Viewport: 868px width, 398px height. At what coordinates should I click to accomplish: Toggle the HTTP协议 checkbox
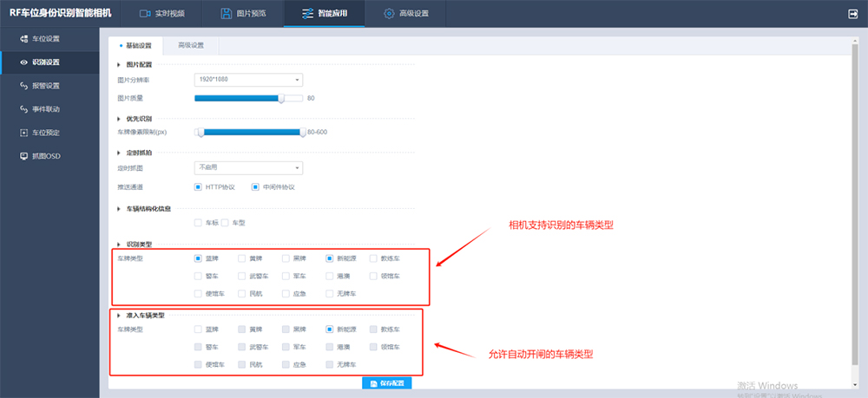pos(198,187)
